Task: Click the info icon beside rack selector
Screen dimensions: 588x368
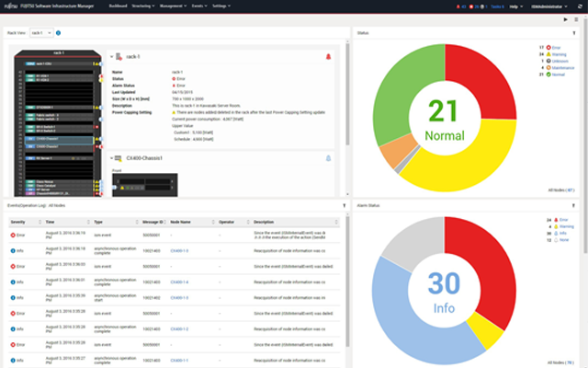Action: [x=58, y=33]
